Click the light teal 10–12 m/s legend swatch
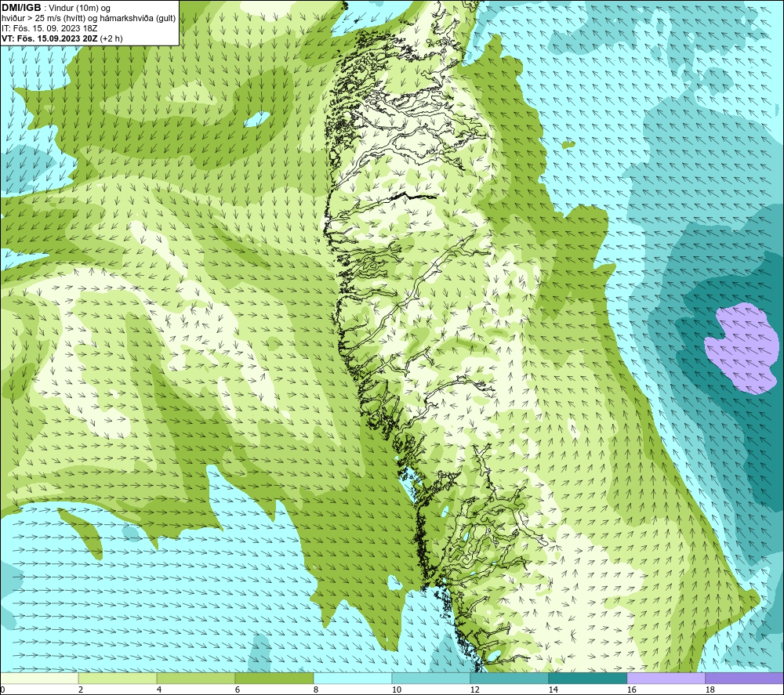The width and height of the screenshot is (784, 695). click(431, 678)
